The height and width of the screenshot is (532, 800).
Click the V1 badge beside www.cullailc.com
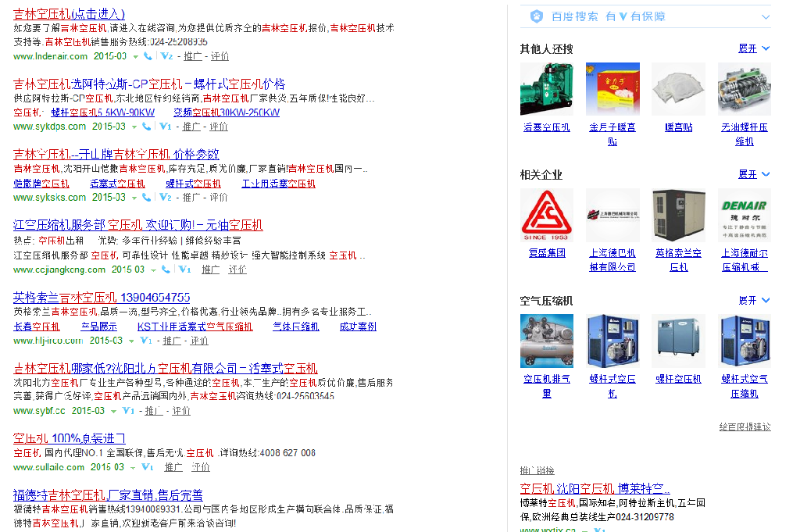click(x=147, y=467)
